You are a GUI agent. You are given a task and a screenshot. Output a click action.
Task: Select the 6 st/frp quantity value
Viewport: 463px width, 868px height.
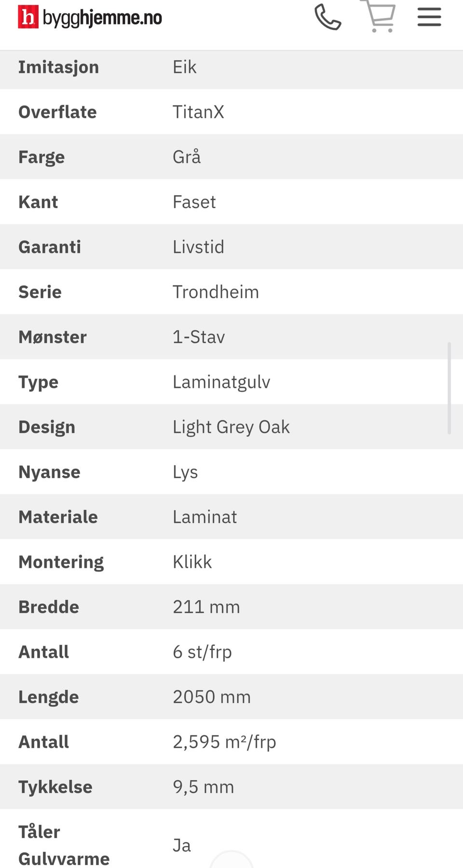click(x=202, y=652)
